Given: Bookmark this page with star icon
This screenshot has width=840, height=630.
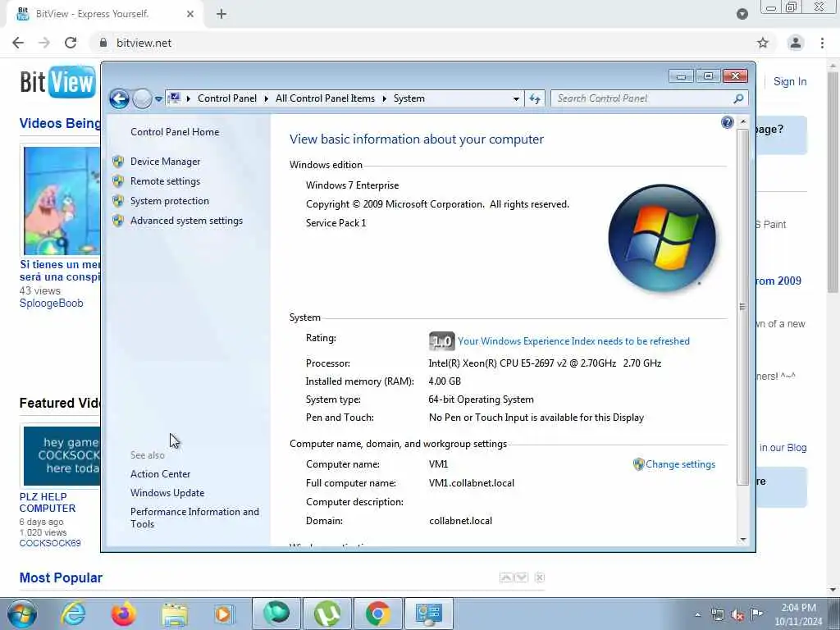Looking at the screenshot, I should (x=763, y=43).
